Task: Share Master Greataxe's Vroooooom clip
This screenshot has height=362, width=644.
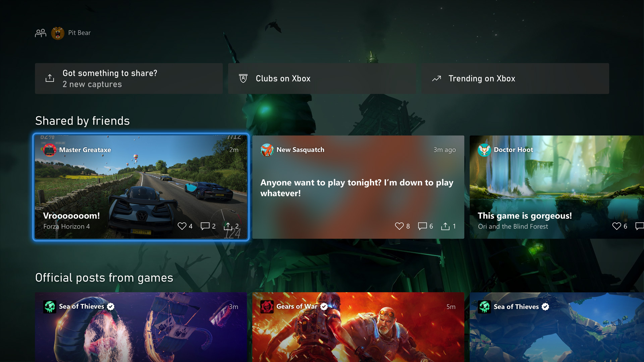Action: click(x=228, y=226)
